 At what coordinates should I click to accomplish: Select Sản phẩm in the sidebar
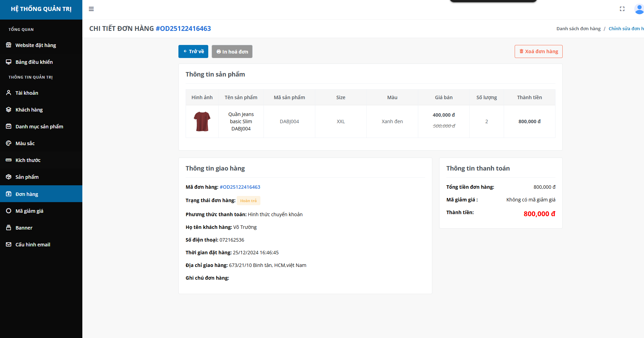[27, 177]
